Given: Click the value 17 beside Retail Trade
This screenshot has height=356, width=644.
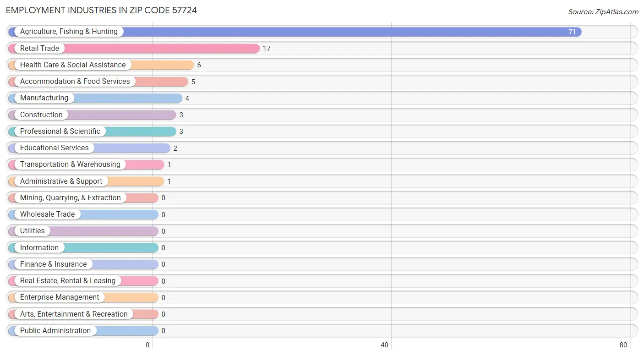Looking at the screenshot, I should pos(267,49).
